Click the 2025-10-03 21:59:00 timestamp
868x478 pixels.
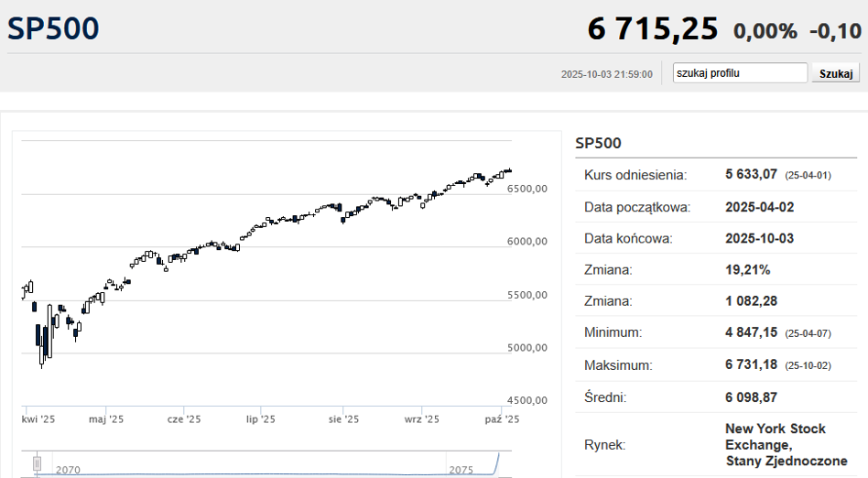607,74
